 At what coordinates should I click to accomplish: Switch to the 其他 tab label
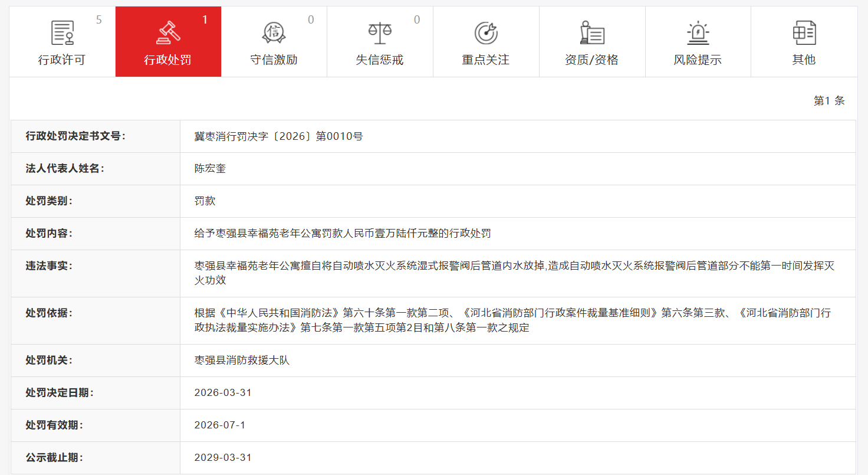click(804, 60)
